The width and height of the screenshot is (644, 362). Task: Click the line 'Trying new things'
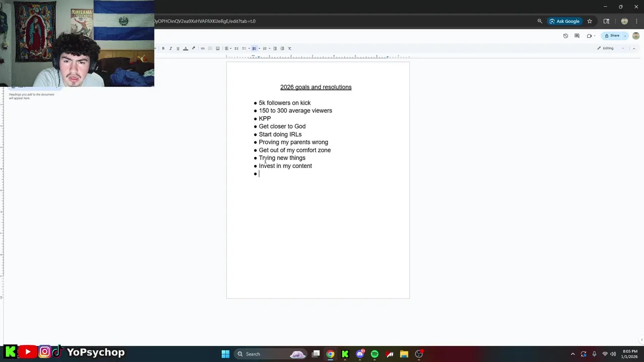282,158
